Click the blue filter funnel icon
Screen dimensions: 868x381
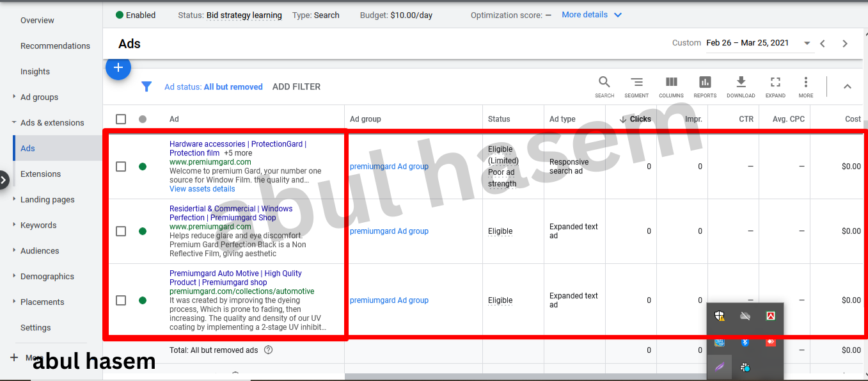tap(146, 86)
